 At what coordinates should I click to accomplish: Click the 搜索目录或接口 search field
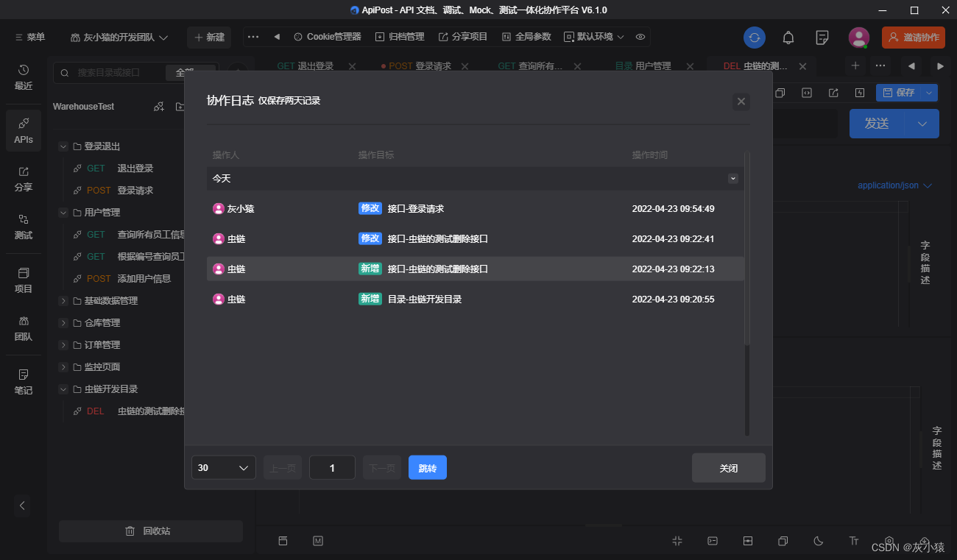(x=110, y=73)
